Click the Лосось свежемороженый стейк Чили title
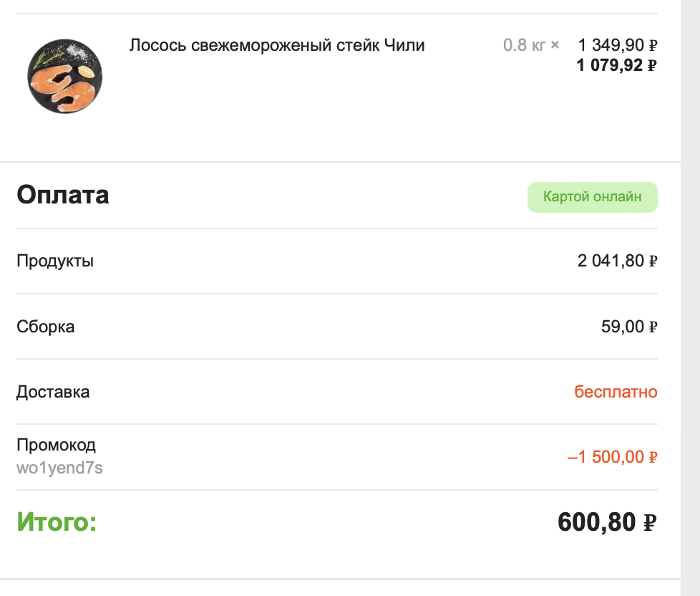700x596 pixels. pos(277,45)
